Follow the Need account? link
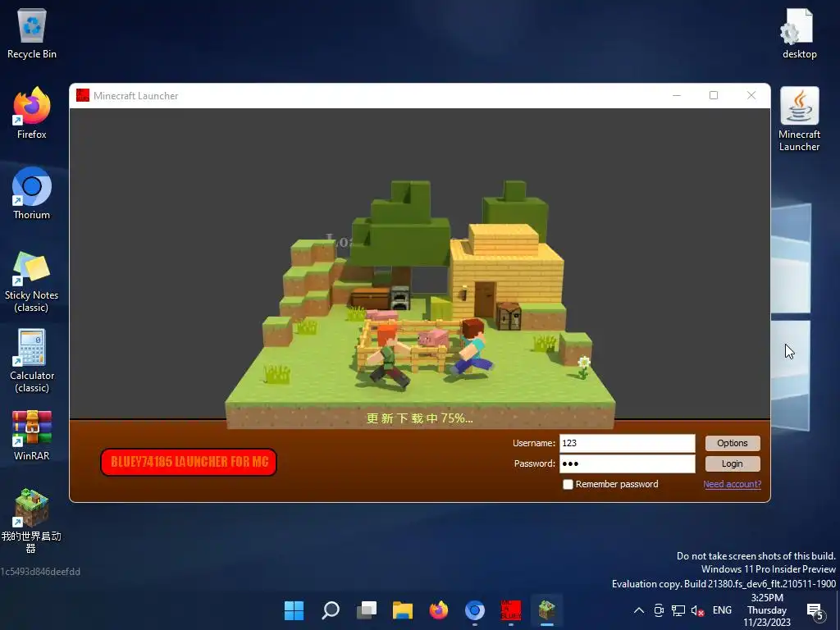 pyautogui.click(x=732, y=484)
